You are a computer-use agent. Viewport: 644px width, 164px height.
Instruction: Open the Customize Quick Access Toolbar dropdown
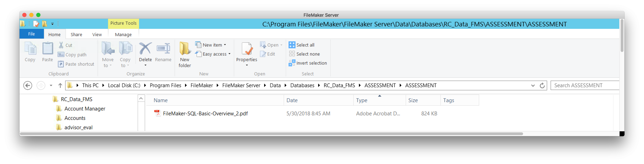coord(52,24)
